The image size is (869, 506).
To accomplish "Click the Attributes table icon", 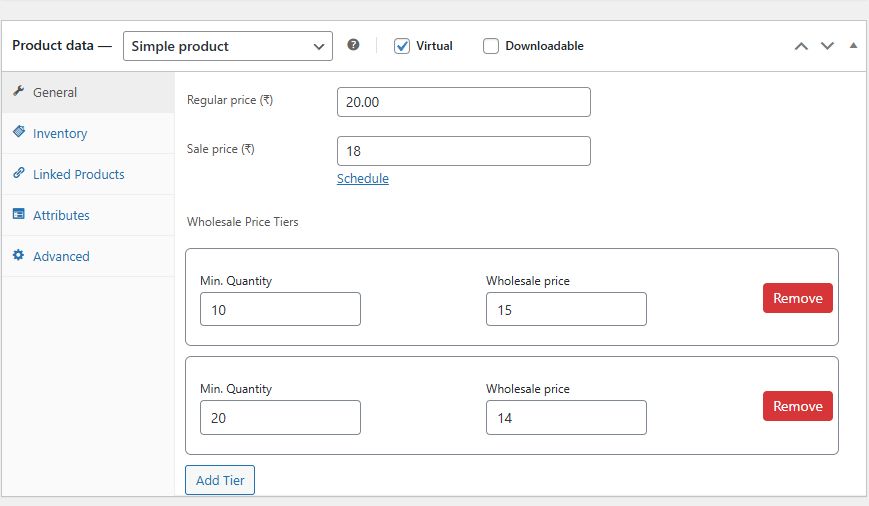I will pyautogui.click(x=18, y=214).
